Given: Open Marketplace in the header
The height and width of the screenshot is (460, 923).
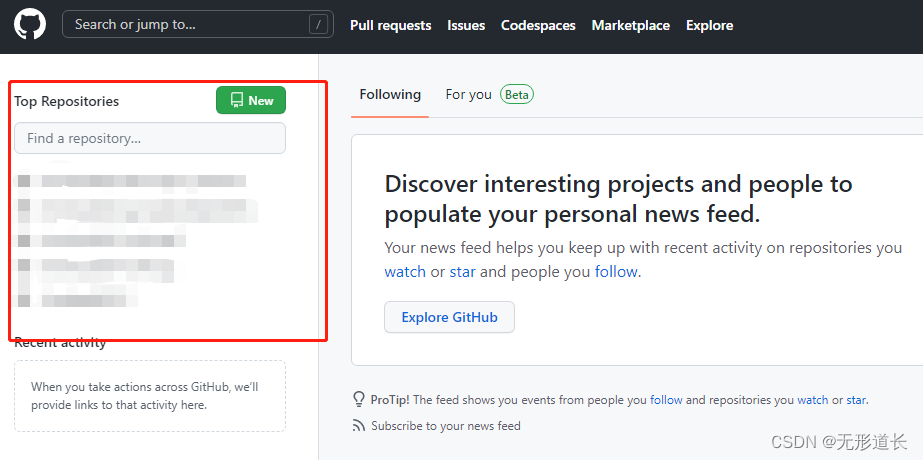Looking at the screenshot, I should [630, 25].
